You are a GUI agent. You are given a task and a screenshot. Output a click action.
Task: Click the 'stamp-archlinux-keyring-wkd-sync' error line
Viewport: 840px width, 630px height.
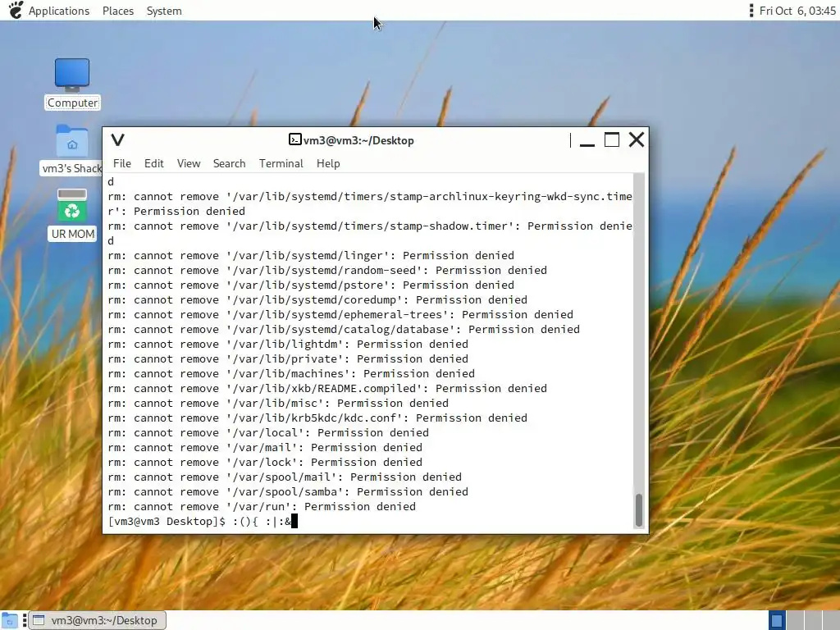pyautogui.click(x=370, y=203)
